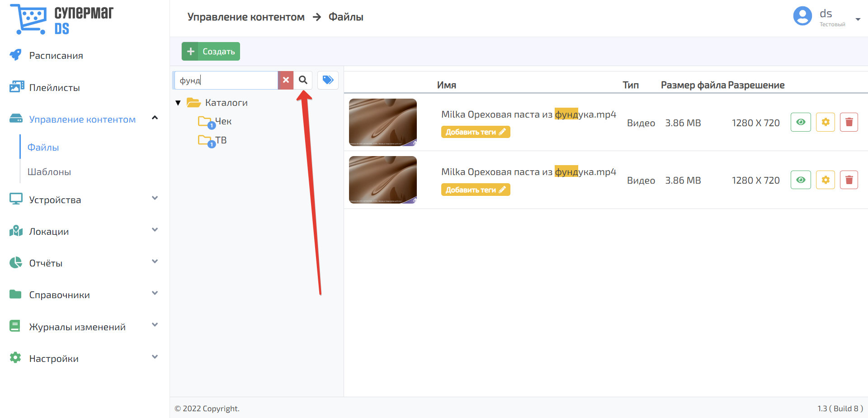
Task: Click the Файлы breadcrumb
Action: pyautogui.click(x=346, y=17)
